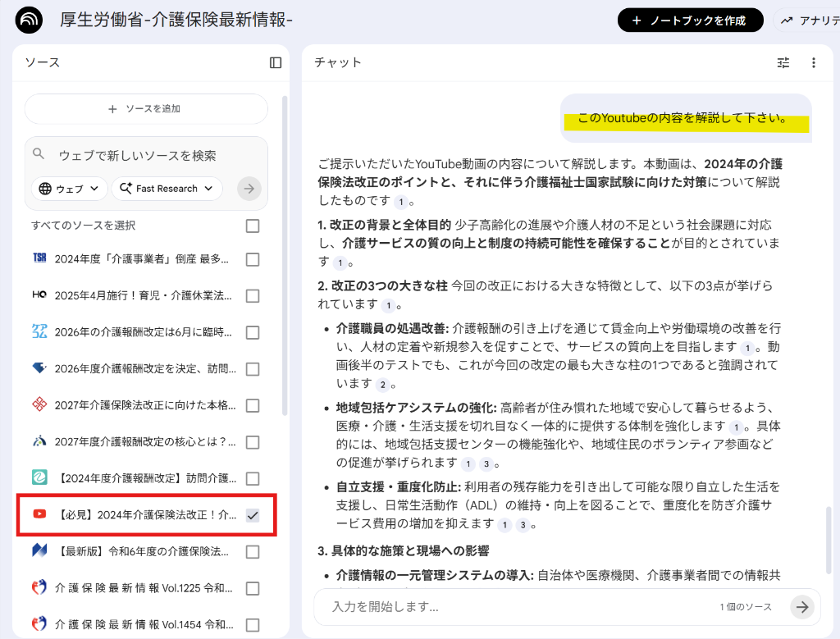Check the 2027年度介護報酬改定の核心とは checkbox

pos(253,442)
